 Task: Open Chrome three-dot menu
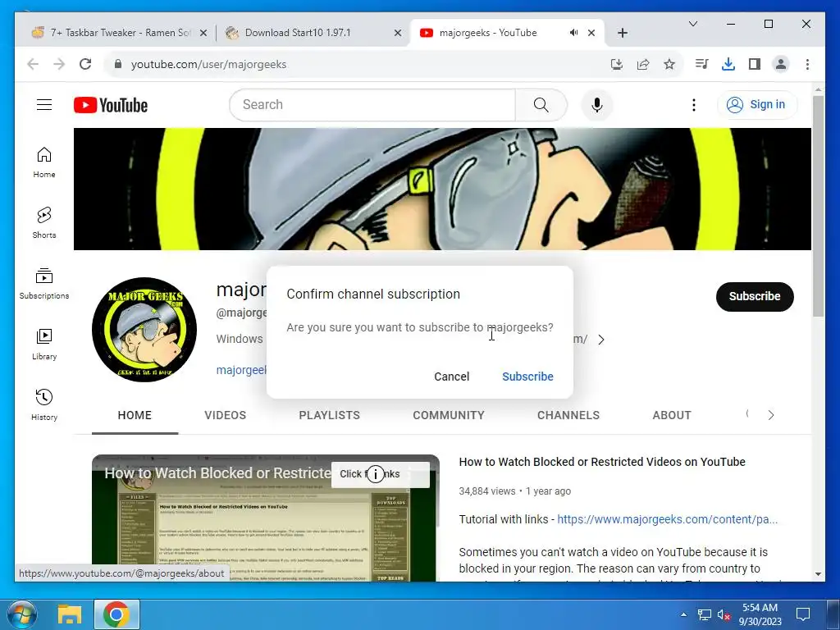coord(807,64)
